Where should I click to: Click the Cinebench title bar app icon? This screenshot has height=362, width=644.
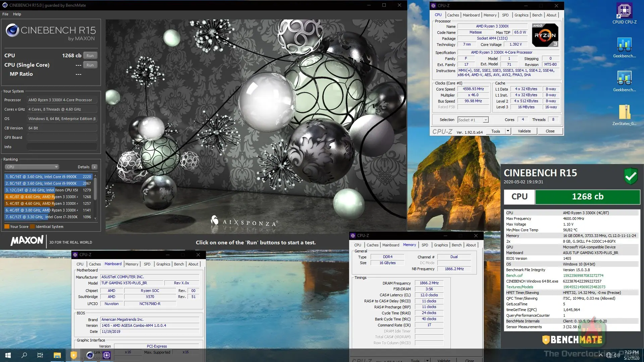tap(5, 5)
